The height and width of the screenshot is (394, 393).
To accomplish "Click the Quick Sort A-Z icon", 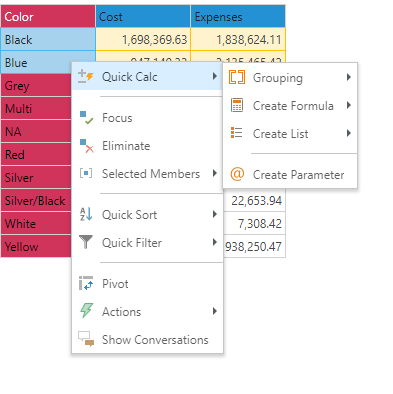I will (x=86, y=214).
